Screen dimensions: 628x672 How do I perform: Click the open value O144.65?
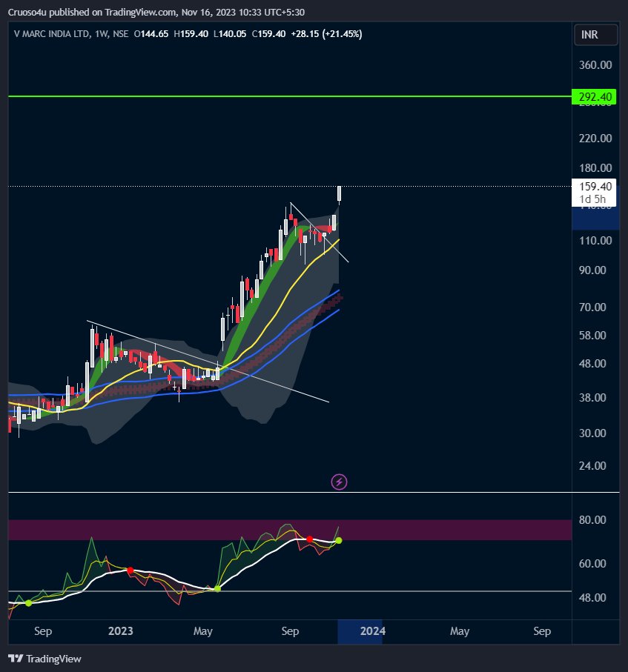pyautogui.click(x=151, y=34)
